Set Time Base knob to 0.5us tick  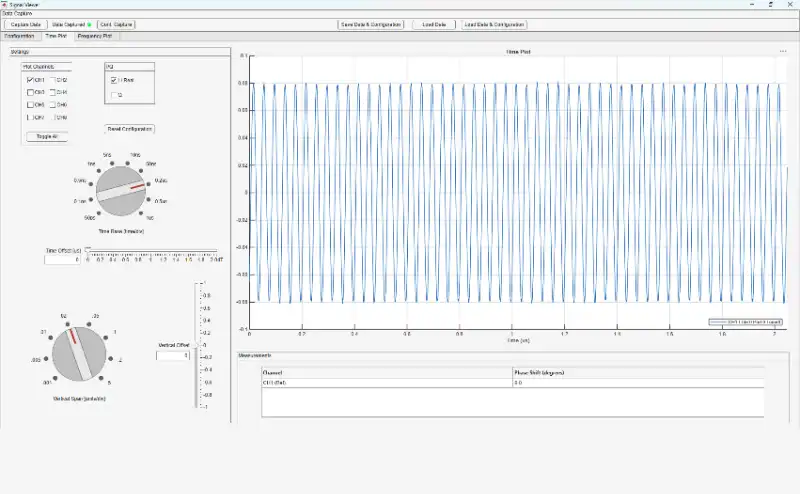tap(149, 200)
